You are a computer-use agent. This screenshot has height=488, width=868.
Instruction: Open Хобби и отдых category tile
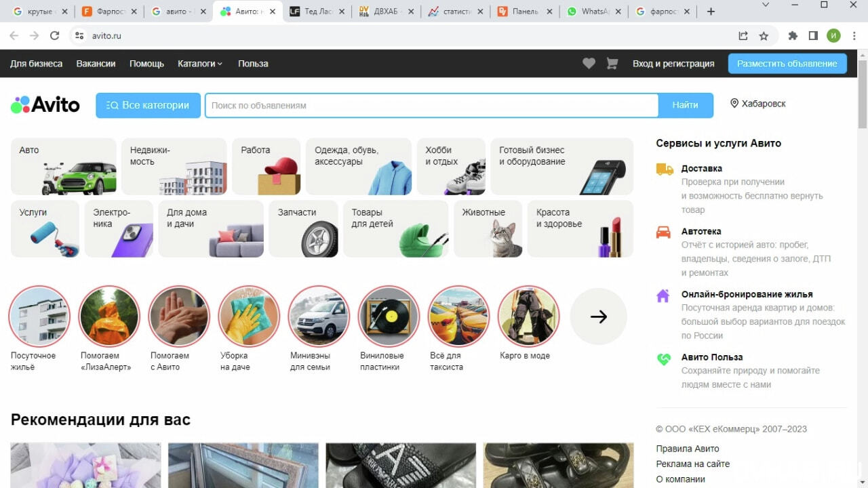451,167
